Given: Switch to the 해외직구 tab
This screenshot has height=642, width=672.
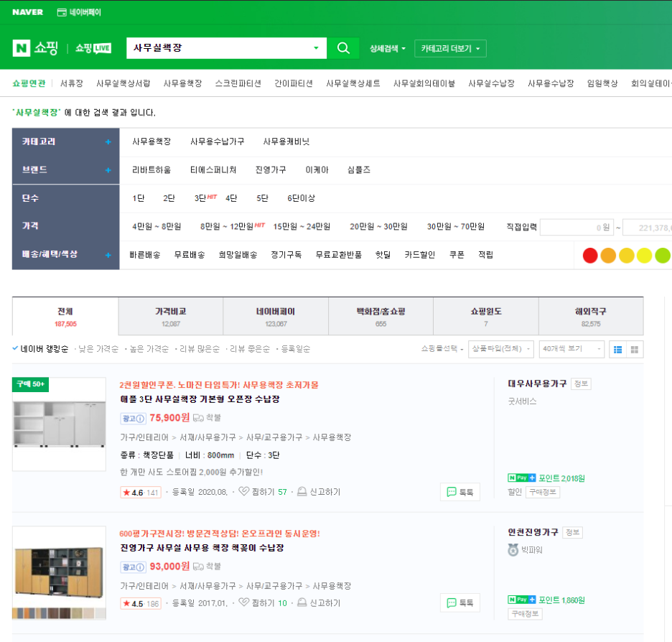Looking at the screenshot, I should click(591, 317).
